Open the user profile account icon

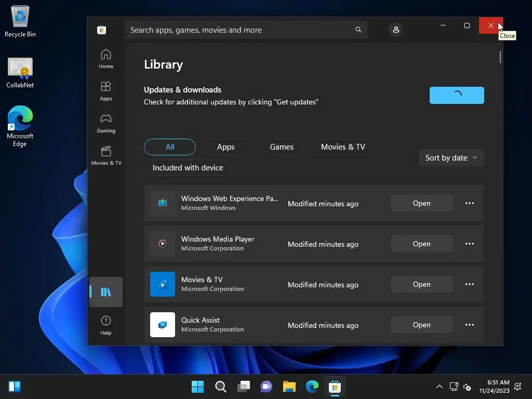pos(396,30)
